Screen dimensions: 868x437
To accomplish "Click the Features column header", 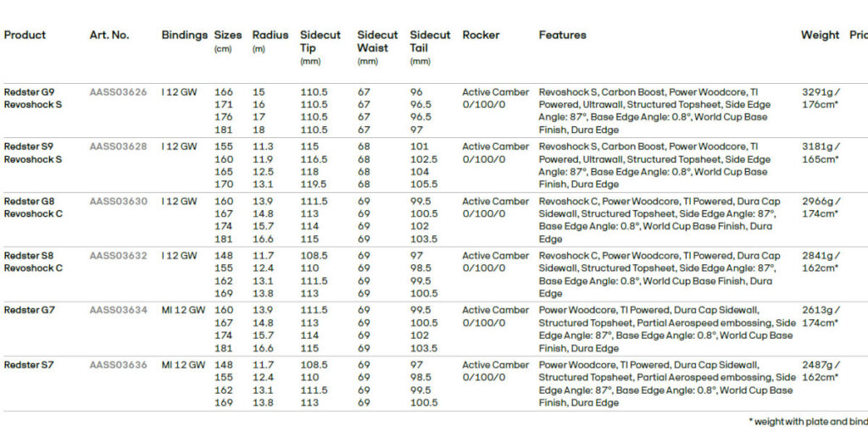I will (x=562, y=36).
